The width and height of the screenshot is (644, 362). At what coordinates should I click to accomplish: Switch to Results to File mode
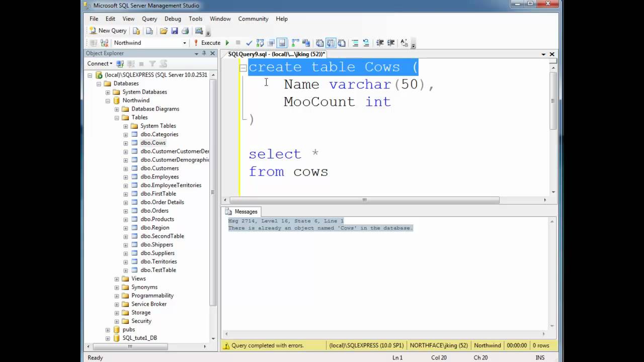[342, 43]
